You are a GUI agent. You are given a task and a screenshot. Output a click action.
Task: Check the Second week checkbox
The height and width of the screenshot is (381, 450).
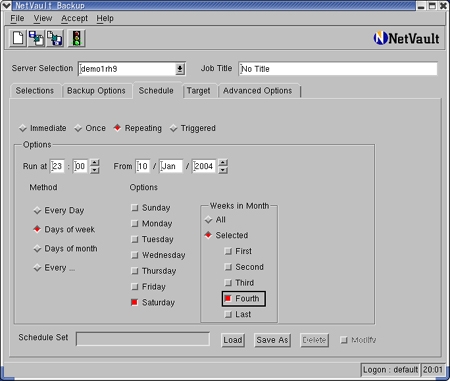click(244, 267)
